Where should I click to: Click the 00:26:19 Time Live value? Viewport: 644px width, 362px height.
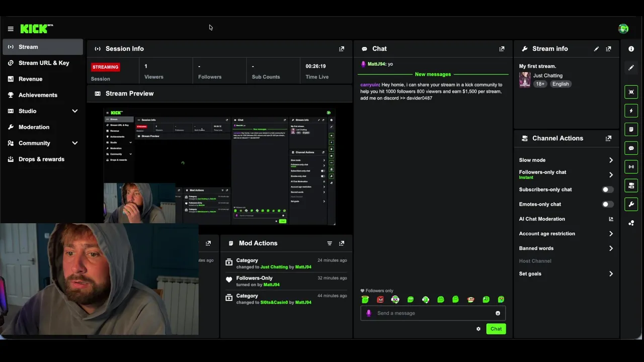(315, 66)
